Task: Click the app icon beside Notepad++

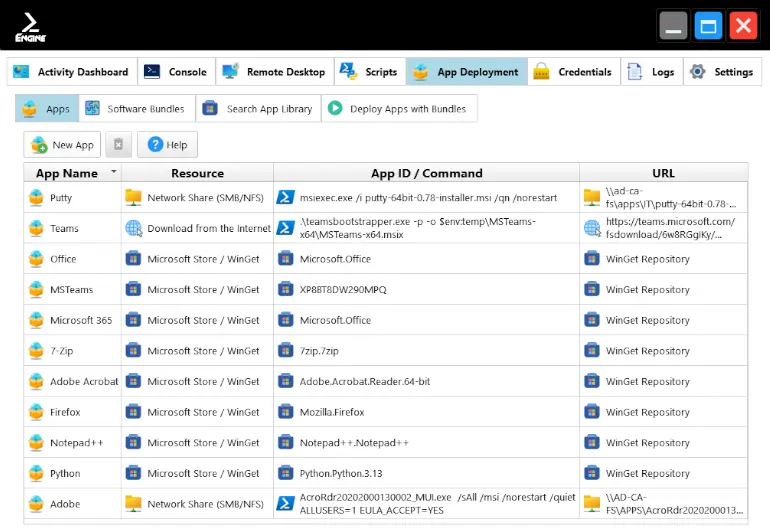Action: coord(37,443)
